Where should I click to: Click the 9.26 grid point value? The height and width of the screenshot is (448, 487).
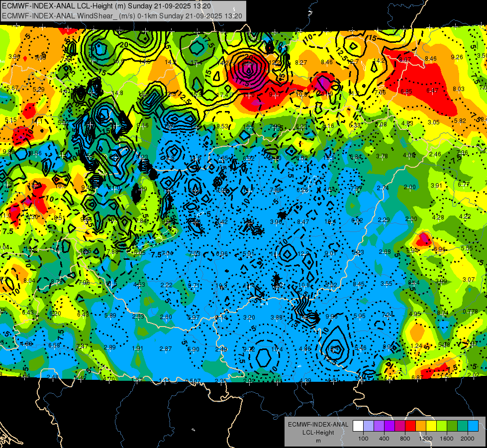click(x=457, y=57)
